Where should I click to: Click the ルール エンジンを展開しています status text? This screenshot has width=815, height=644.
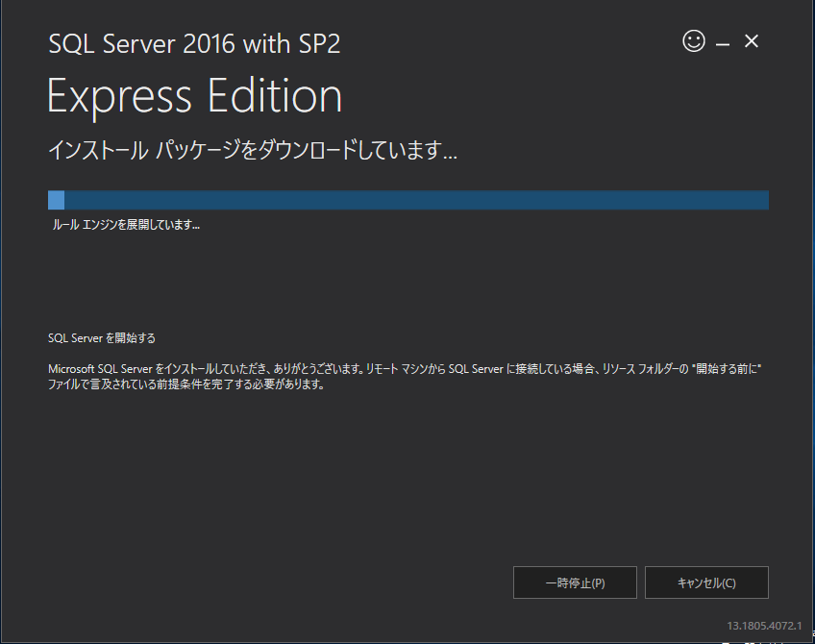click(126, 225)
